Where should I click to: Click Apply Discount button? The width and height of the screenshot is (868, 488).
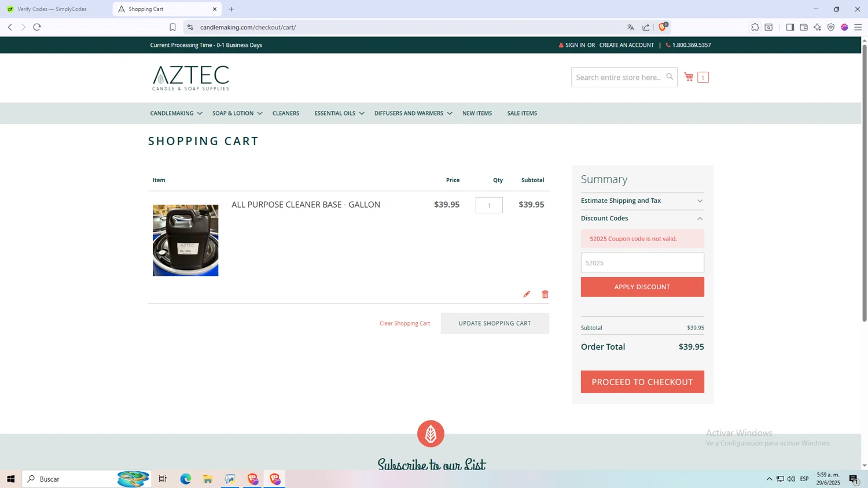point(642,287)
